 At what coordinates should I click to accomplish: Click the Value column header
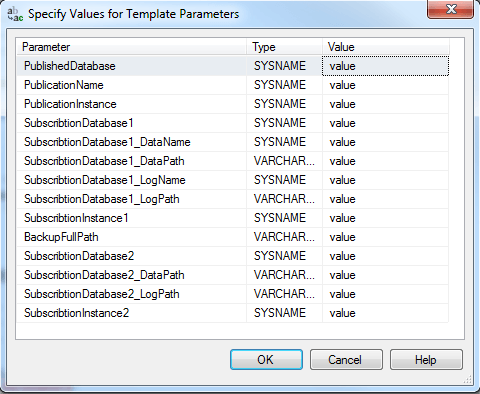coord(386,47)
